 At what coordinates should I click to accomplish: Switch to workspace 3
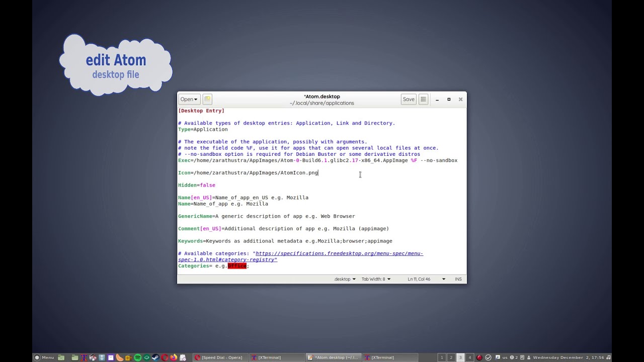460,357
